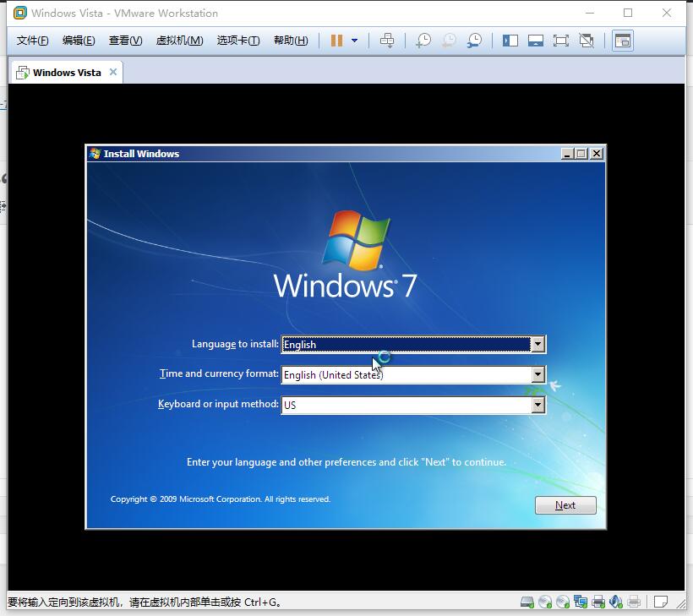Screen dimensions: 693x616
Task: Open the power options arrow beside pause
Action: tap(354, 41)
